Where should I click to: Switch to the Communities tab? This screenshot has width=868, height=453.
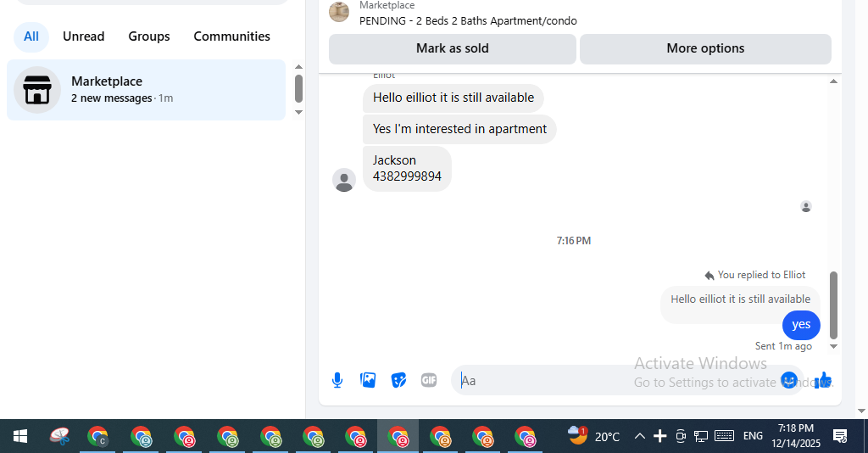232,36
